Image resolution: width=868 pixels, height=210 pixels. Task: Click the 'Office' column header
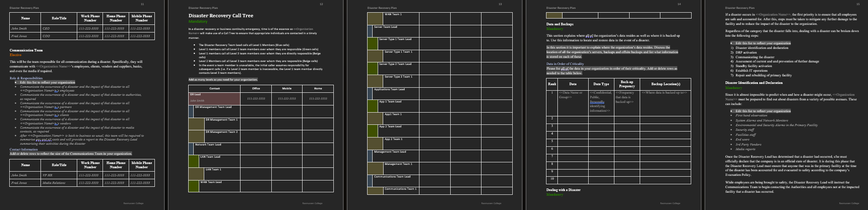[256, 89]
